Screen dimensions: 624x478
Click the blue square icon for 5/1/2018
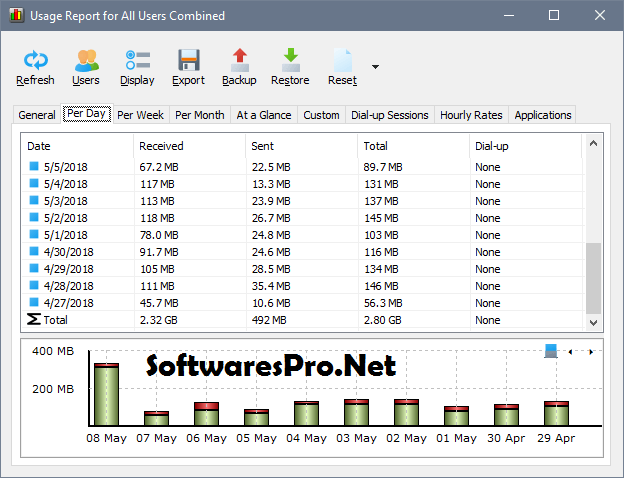[x=34, y=234]
